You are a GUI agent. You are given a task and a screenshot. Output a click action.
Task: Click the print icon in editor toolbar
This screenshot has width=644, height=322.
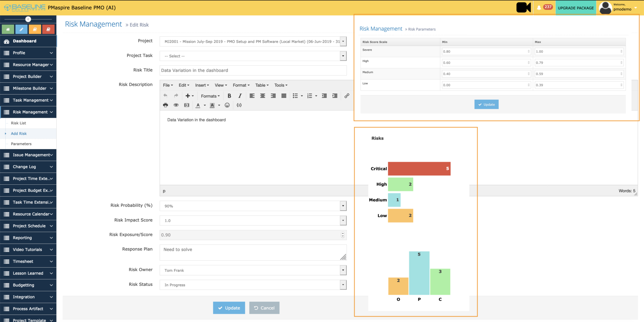coord(165,105)
